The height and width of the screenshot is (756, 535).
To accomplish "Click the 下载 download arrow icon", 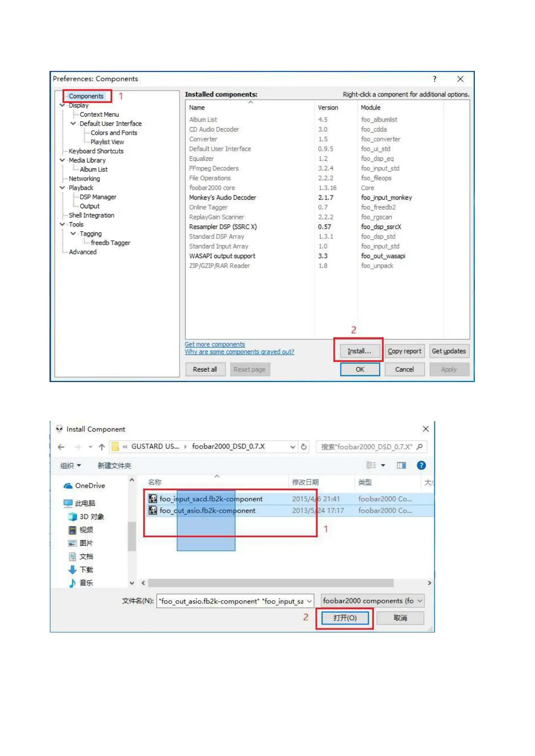I will [73, 570].
